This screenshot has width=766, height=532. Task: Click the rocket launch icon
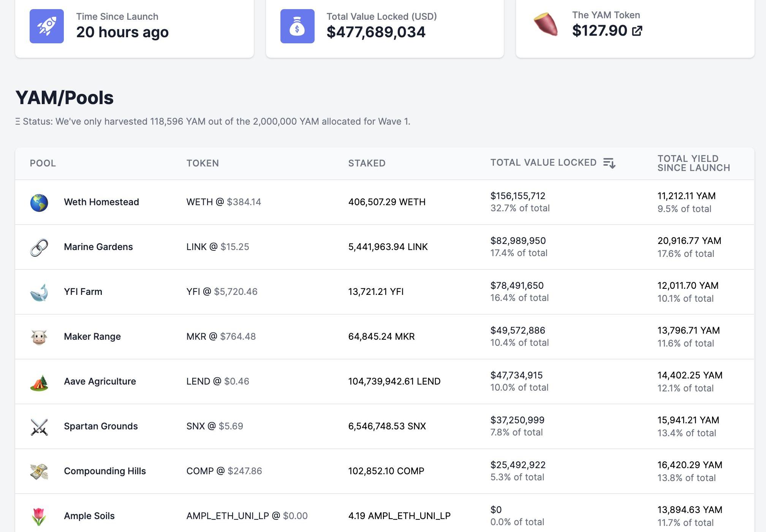coord(47,26)
